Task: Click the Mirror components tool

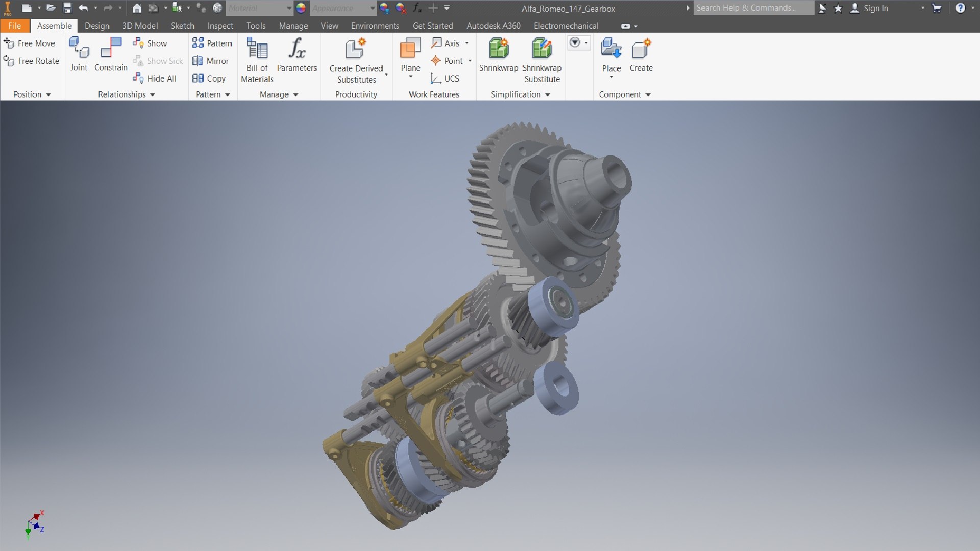Action: tap(211, 61)
